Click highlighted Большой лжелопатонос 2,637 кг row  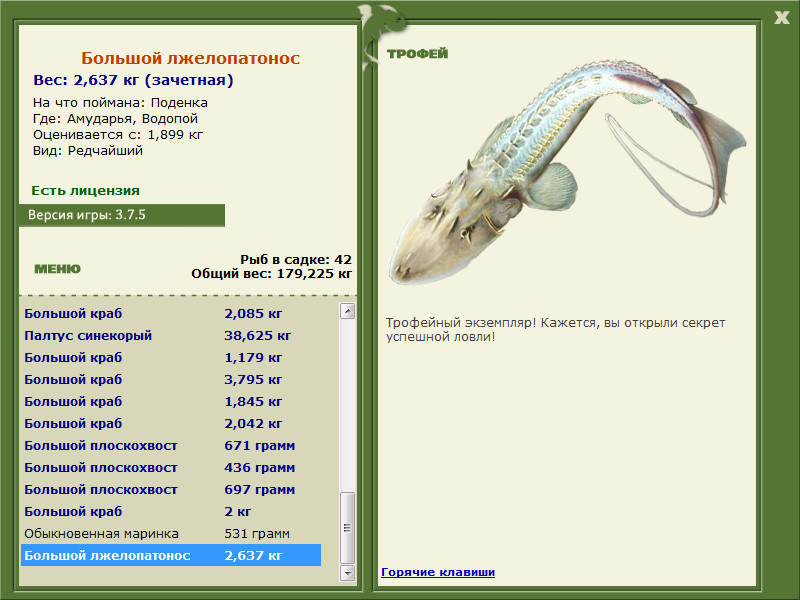170,556
